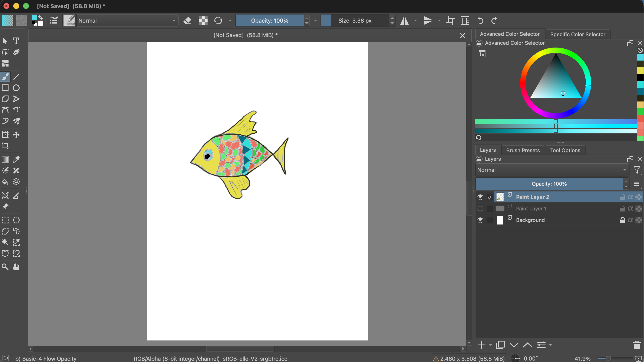644x362 pixels.
Task: Expand vertical mirror options arrow
Action: [x=439, y=20]
